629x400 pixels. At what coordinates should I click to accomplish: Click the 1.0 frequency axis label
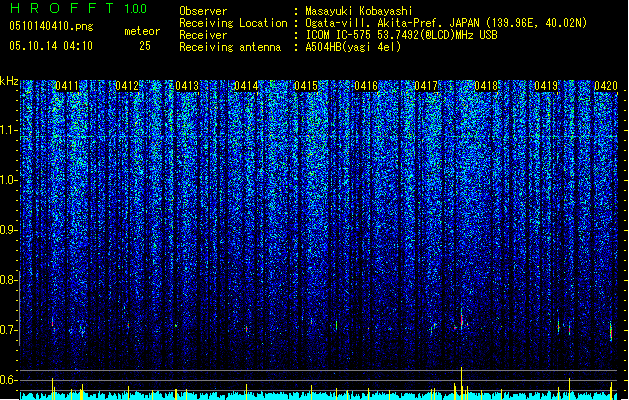click(8, 180)
